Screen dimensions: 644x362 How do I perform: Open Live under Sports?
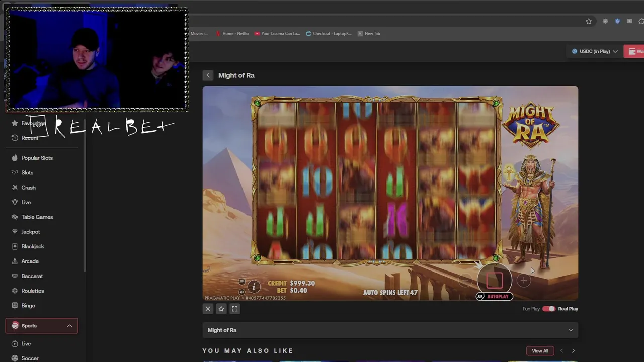pos(26,344)
